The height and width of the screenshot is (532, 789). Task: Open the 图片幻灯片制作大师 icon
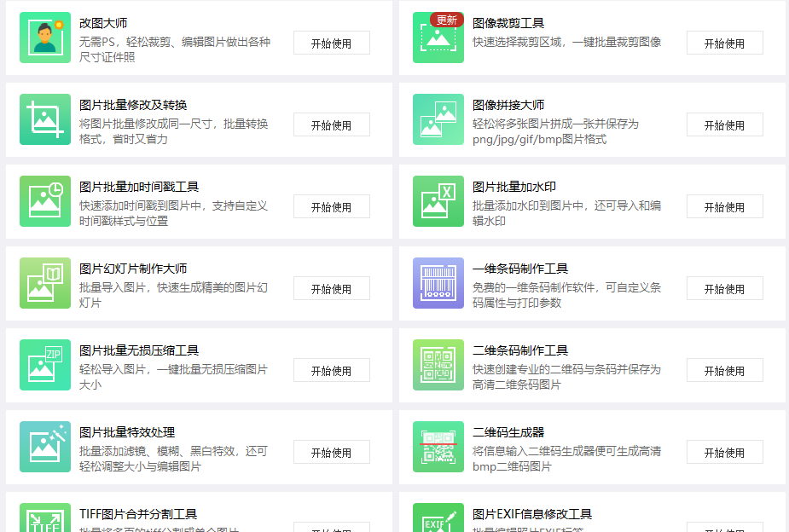(x=45, y=283)
